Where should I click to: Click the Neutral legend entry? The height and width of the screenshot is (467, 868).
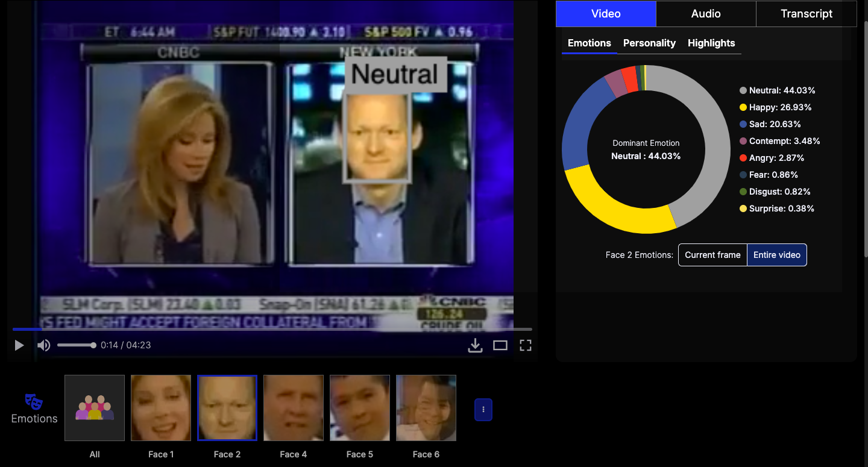[x=778, y=90]
